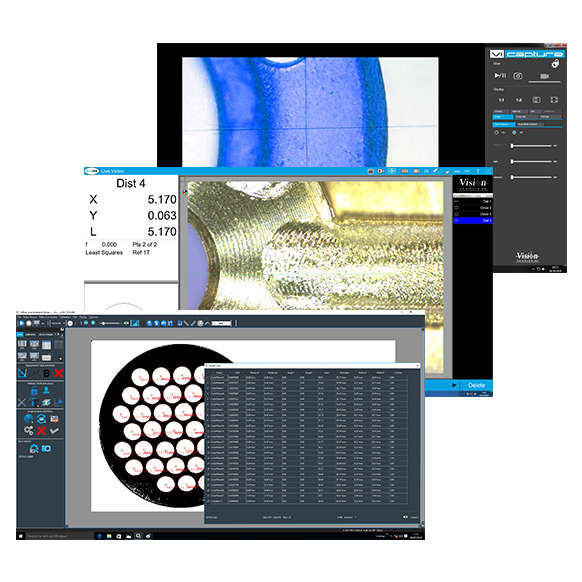The height and width of the screenshot is (582, 582).
Task: Click the highlighted contrast icon in the analysis toolbar
Action: (134, 323)
